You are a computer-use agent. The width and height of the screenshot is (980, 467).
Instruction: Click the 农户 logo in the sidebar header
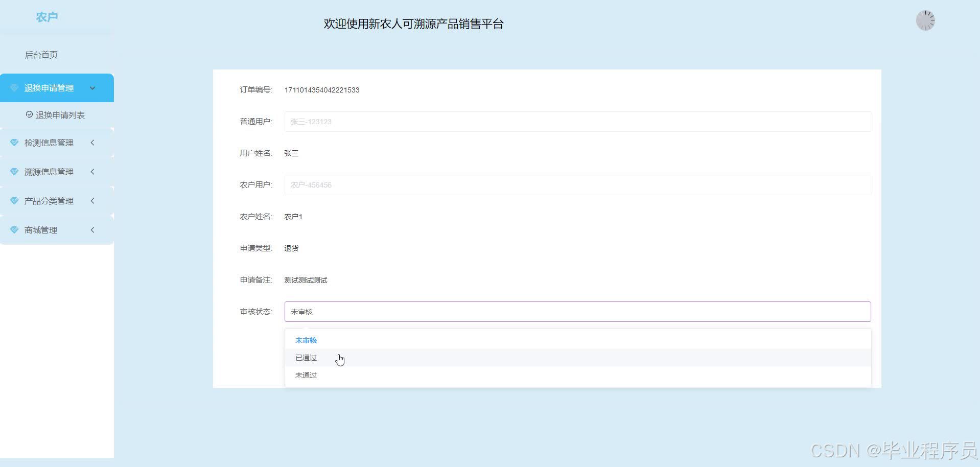46,17
